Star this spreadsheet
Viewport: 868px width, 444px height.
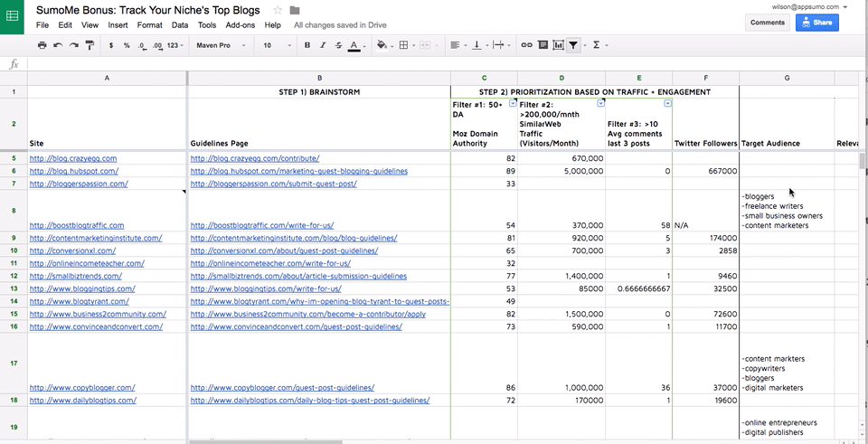coord(278,10)
